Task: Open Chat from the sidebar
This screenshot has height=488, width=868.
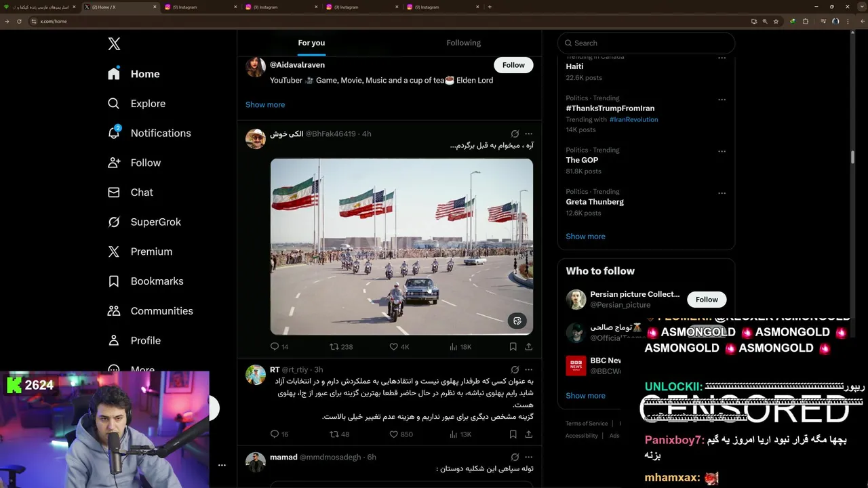Action: point(130,192)
